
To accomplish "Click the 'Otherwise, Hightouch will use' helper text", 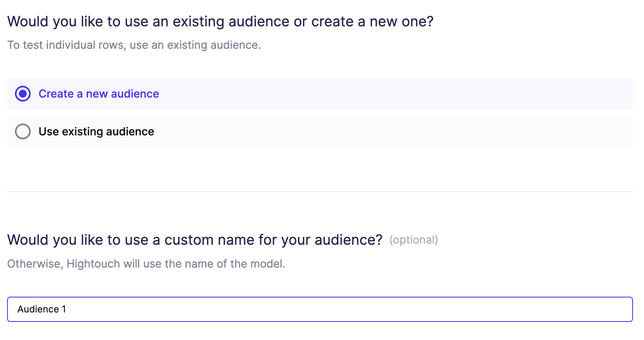I will pyautogui.click(x=146, y=264).
